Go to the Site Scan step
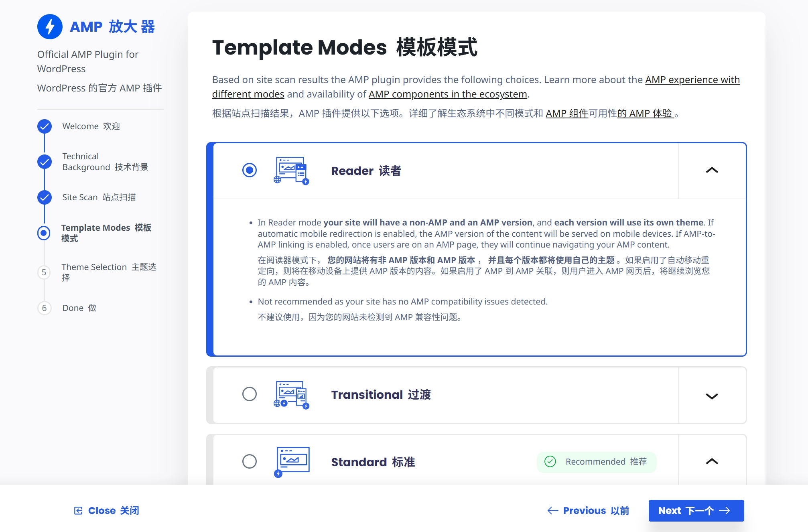This screenshot has width=808, height=532. 99,197
